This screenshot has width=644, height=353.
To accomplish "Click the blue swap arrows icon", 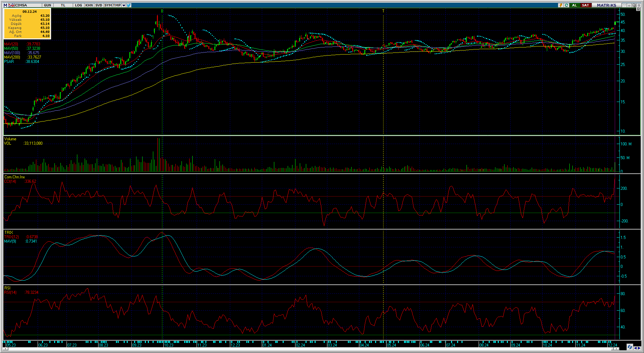I will point(630,347).
